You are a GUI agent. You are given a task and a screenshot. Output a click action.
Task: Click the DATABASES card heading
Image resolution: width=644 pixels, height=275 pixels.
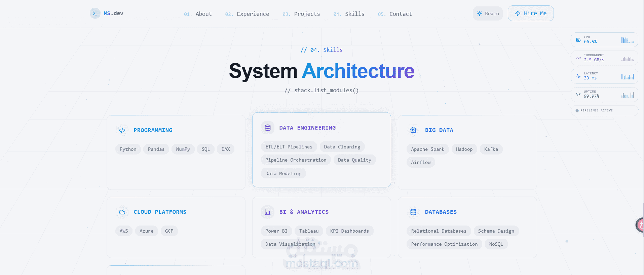click(441, 212)
